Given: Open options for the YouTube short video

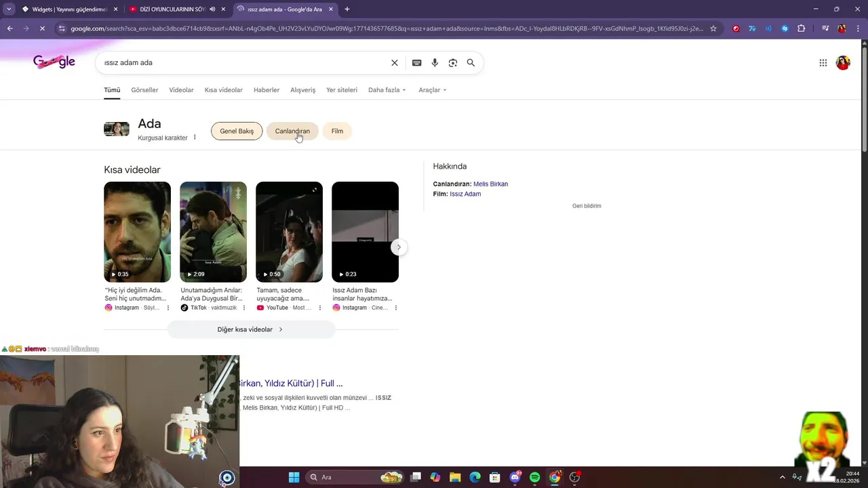Looking at the screenshot, I should 320,308.
